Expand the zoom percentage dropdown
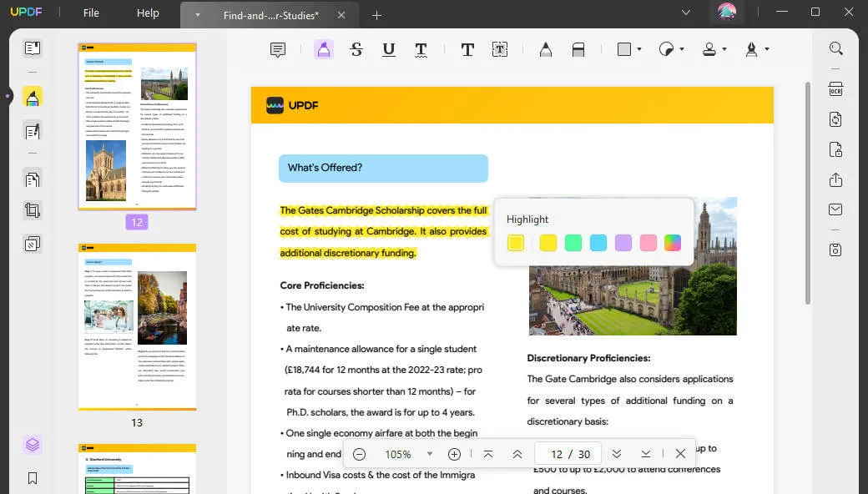This screenshot has width=868, height=494. tap(430, 454)
